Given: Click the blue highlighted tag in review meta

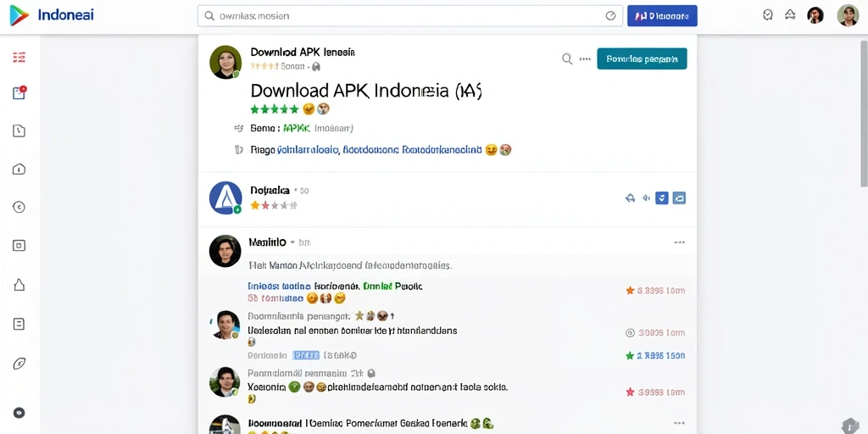Looking at the screenshot, I should click(x=305, y=355).
